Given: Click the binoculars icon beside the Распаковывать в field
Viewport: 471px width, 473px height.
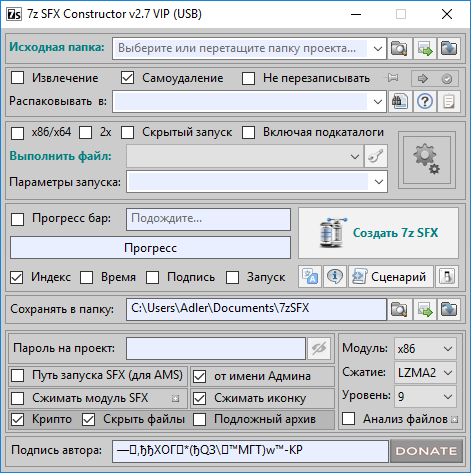Looking at the screenshot, I should pos(400,101).
